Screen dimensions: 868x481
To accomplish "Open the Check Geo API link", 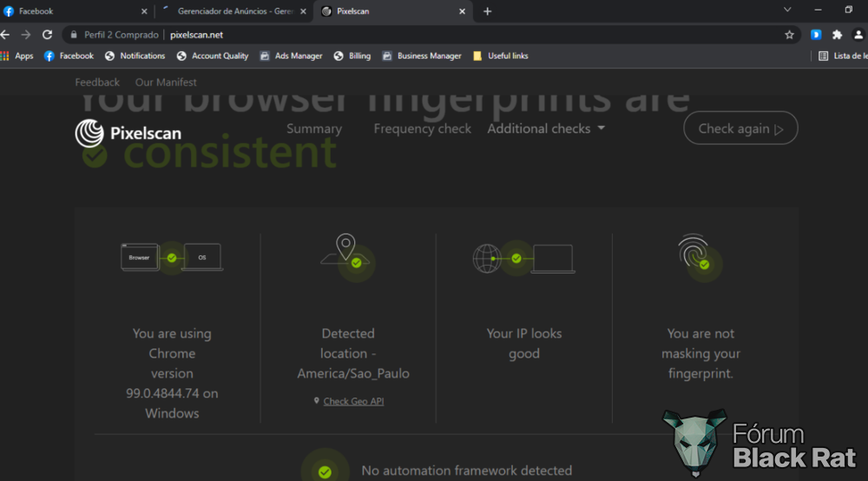I will point(353,401).
